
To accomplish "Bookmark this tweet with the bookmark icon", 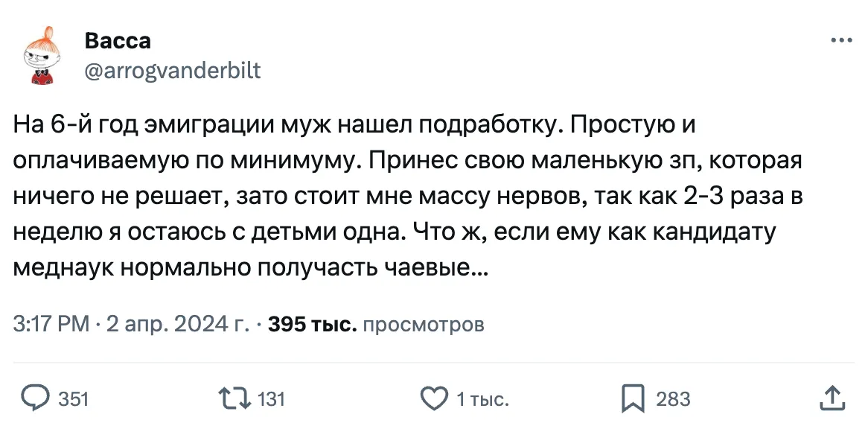I will point(632,399).
